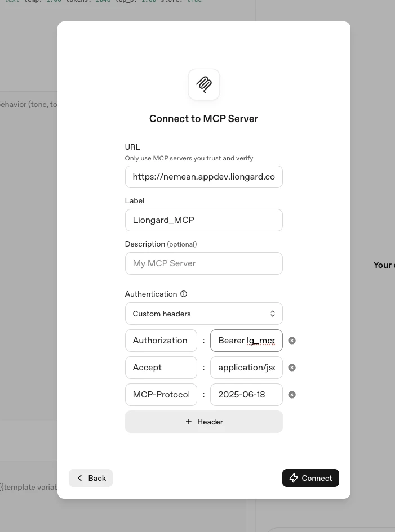Click the Accept header name field

[x=161, y=368]
